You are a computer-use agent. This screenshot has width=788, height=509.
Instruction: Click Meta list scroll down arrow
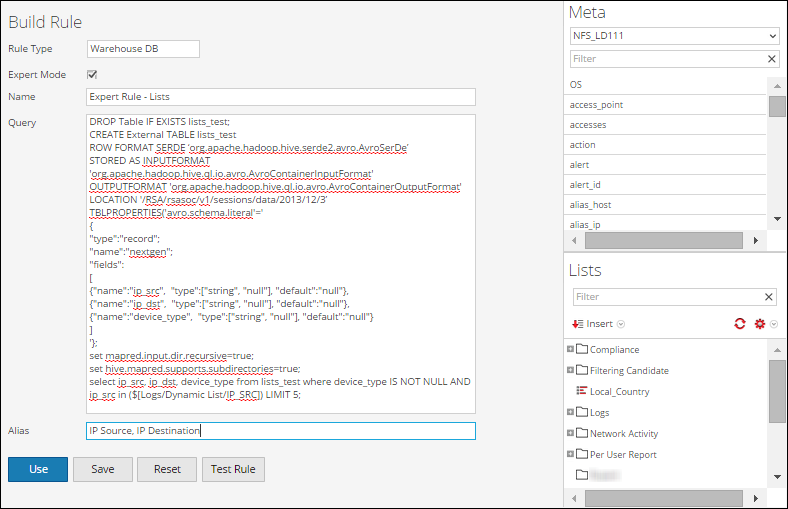[777, 219]
